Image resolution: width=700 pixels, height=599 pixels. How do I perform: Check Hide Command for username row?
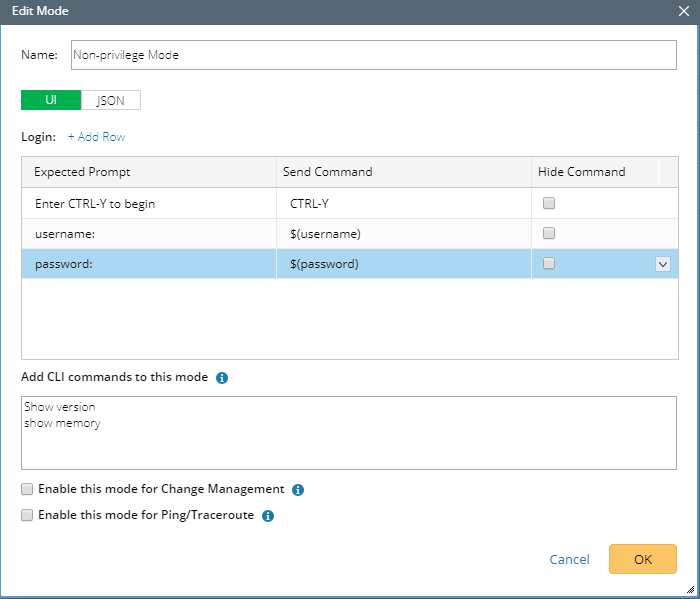[x=548, y=234]
